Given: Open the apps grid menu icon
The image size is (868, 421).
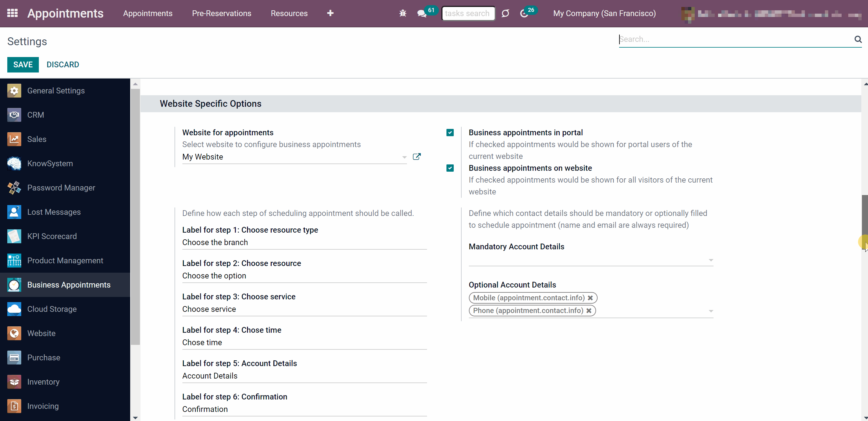Looking at the screenshot, I should click(x=12, y=13).
